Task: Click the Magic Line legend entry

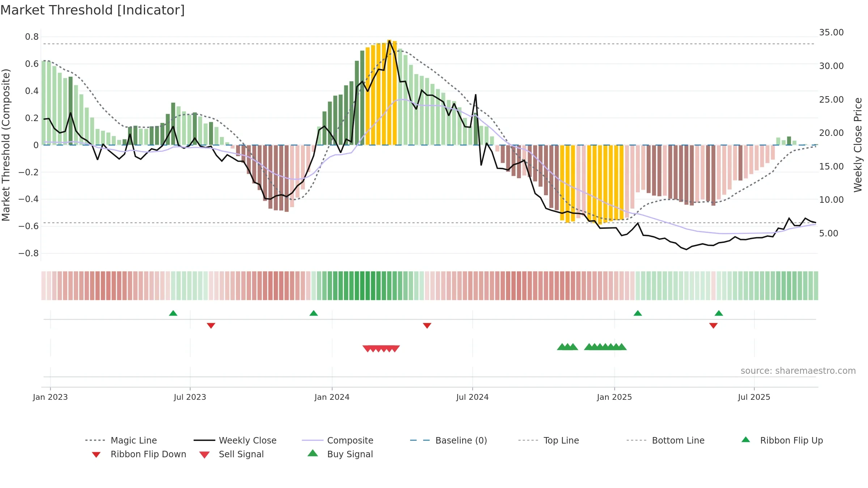Action: pyautogui.click(x=121, y=440)
